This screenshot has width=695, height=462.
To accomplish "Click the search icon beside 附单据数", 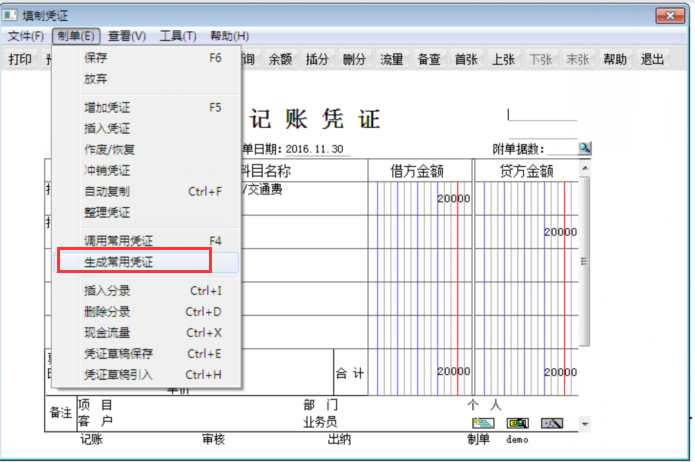I will pos(584,148).
